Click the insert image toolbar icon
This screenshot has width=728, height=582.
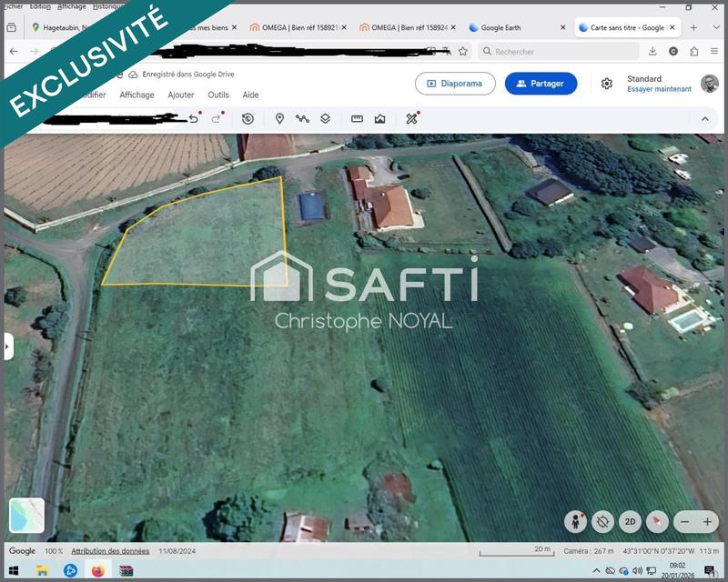click(379, 117)
